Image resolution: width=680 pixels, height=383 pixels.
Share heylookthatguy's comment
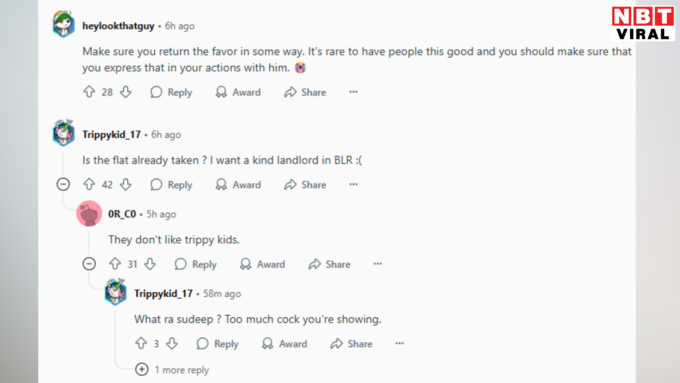click(305, 92)
